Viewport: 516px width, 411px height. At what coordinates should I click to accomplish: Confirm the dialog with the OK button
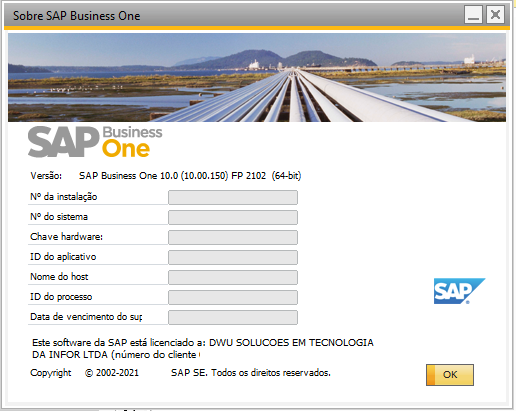pyautogui.click(x=450, y=375)
